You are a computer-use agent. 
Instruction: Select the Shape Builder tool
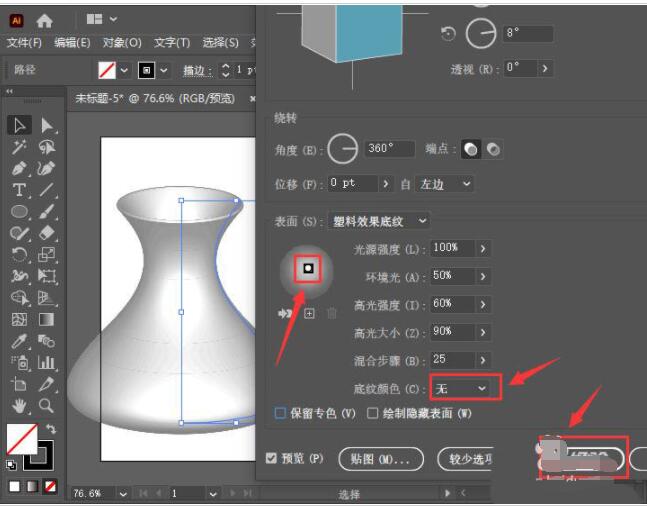pyautogui.click(x=19, y=298)
